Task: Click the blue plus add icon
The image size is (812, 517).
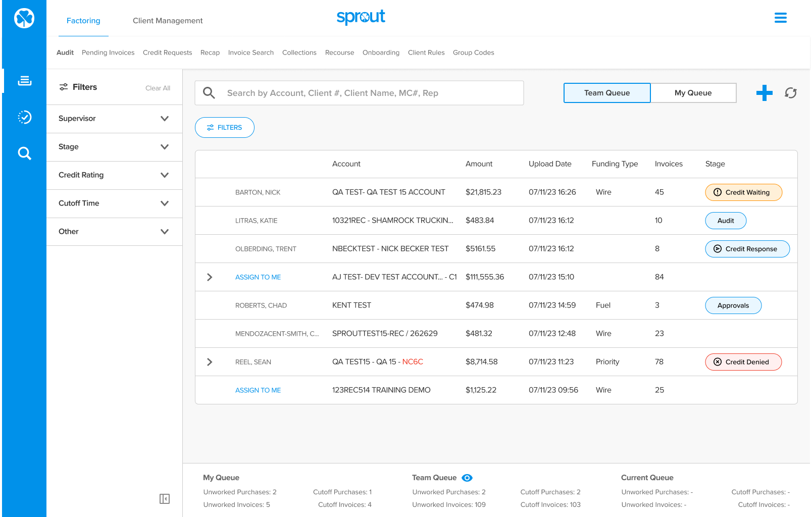Action: click(765, 93)
